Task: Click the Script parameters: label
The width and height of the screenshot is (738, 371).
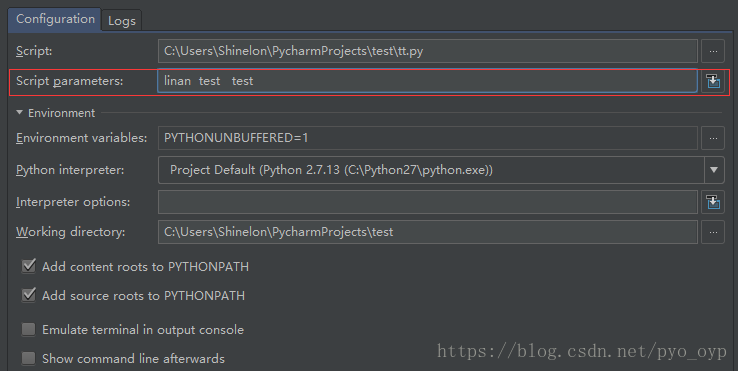Action: pos(69,81)
